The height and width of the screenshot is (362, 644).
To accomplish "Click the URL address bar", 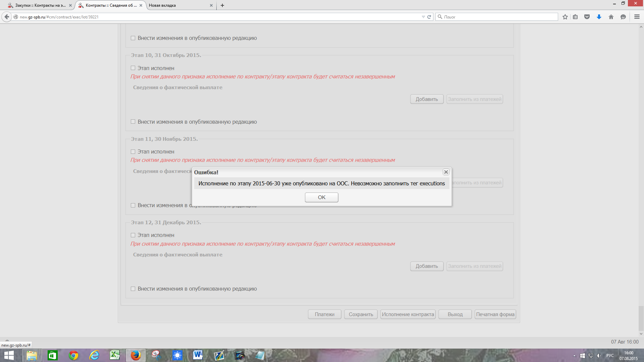I will point(218,17).
